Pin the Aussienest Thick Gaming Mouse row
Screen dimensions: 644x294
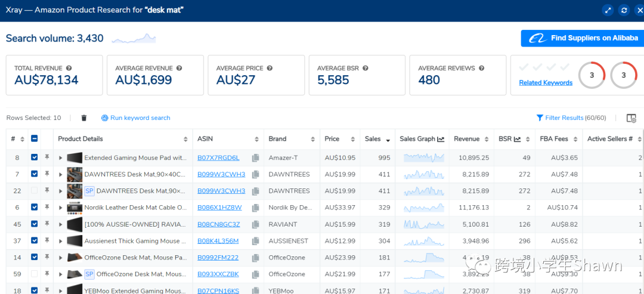(x=47, y=240)
